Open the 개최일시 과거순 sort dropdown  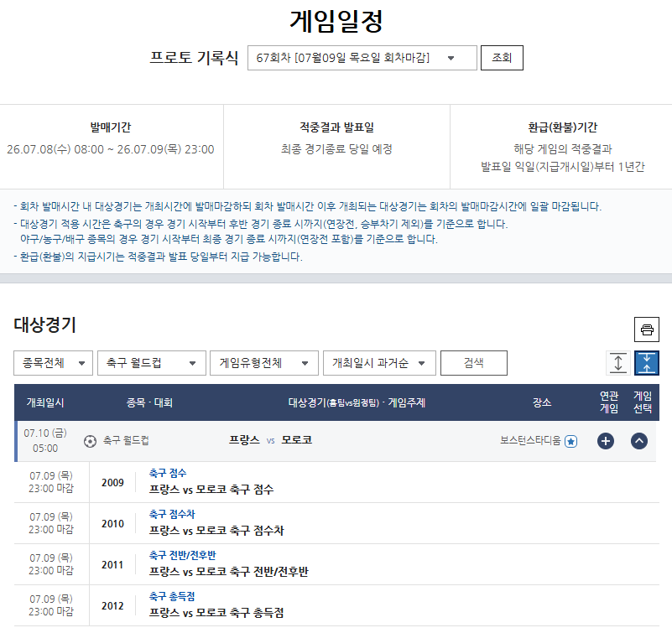[379, 363]
